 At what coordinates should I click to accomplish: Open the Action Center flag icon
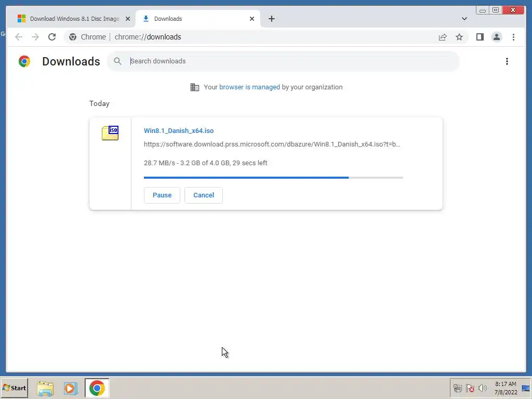coord(470,388)
